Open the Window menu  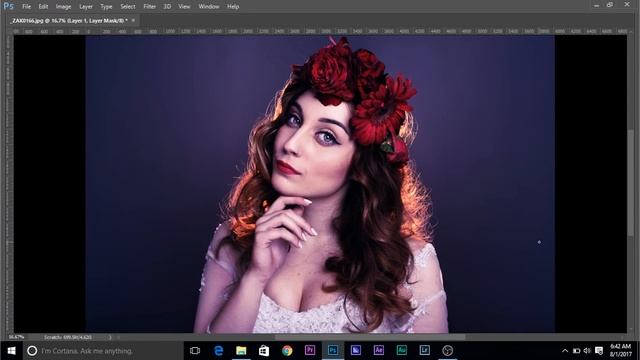[209, 7]
